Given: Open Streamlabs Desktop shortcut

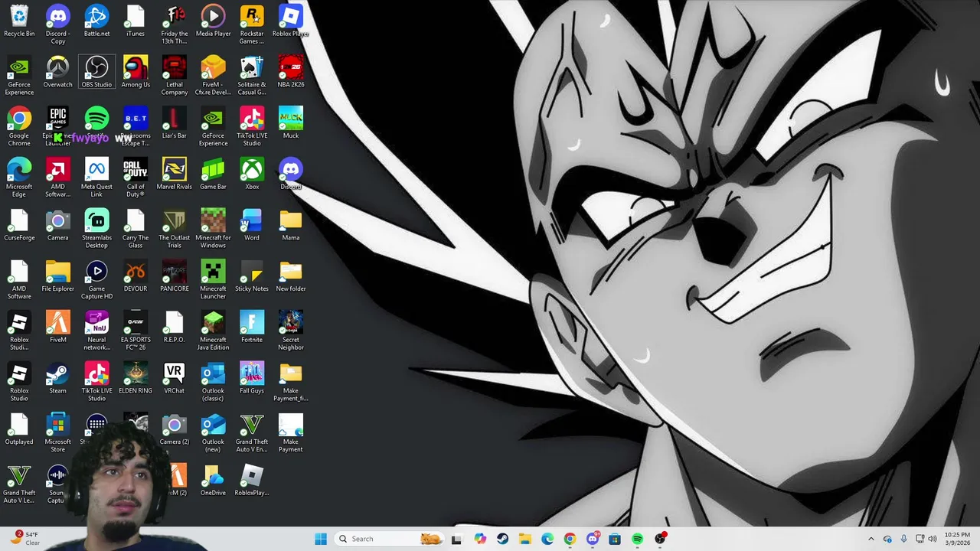Looking at the screenshot, I should pyautogui.click(x=96, y=229).
